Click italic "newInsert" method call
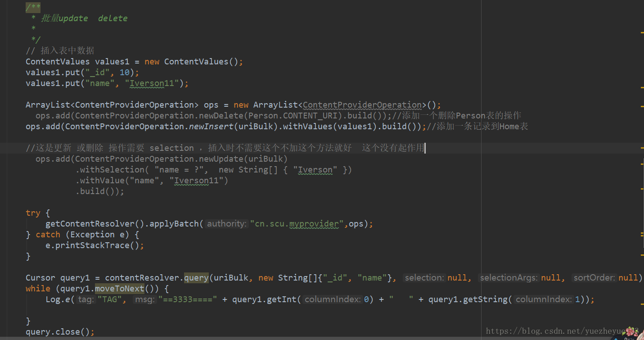Image resolution: width=644 pixels, height=340 pixels. [x=211, y=127]
